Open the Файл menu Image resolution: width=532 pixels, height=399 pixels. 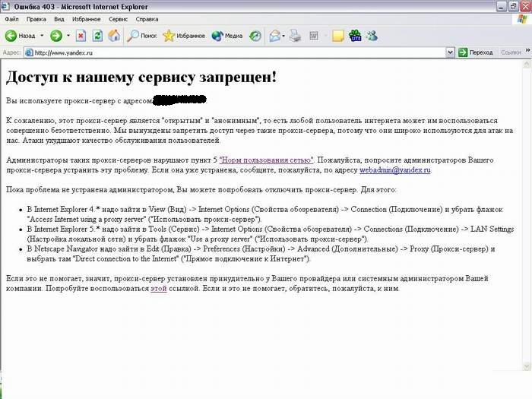[11, 19]
